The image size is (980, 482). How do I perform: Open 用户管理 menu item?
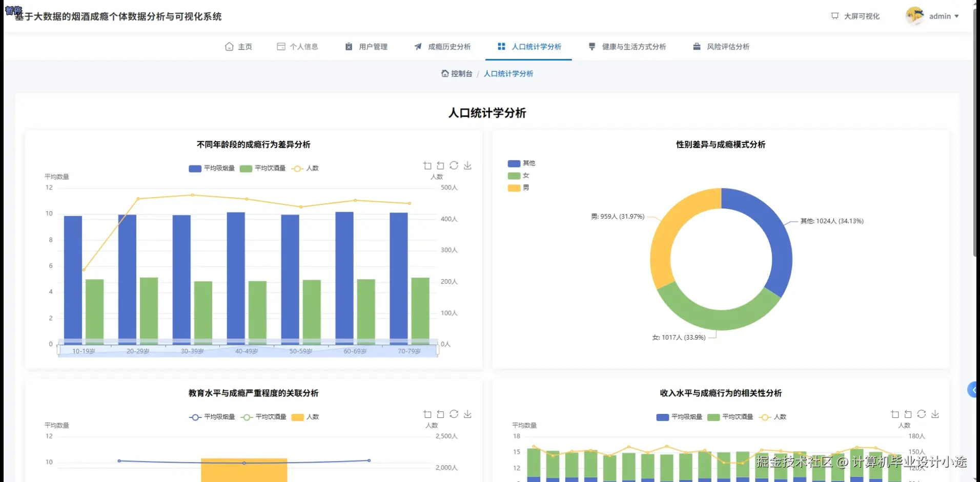tap(366, 47)
